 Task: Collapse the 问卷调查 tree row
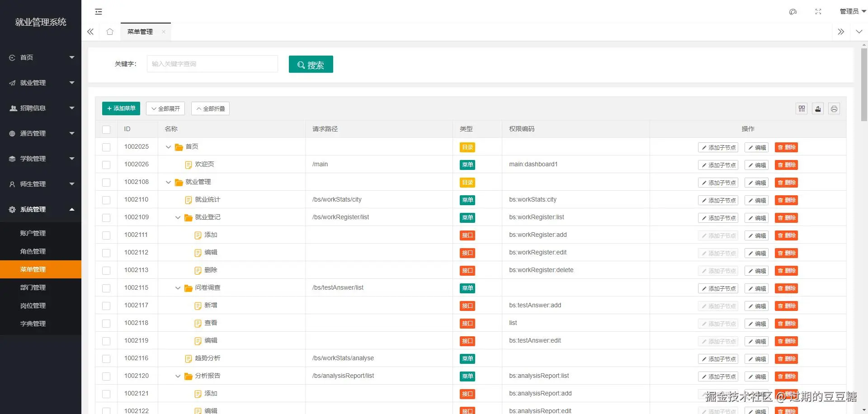pyautogui.click(x=178, y=288)
